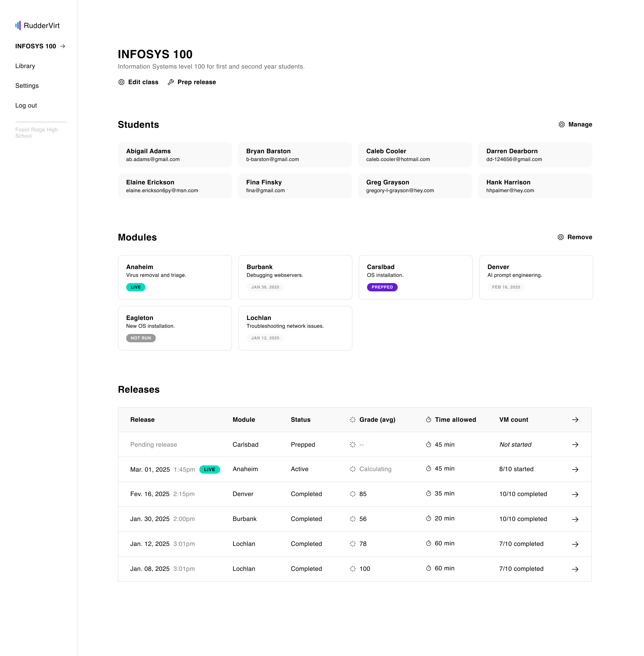Expand the arrow next to INFOSYS 100
The image size is (644, 656).
pyautogui.click(x=63, y=46)
